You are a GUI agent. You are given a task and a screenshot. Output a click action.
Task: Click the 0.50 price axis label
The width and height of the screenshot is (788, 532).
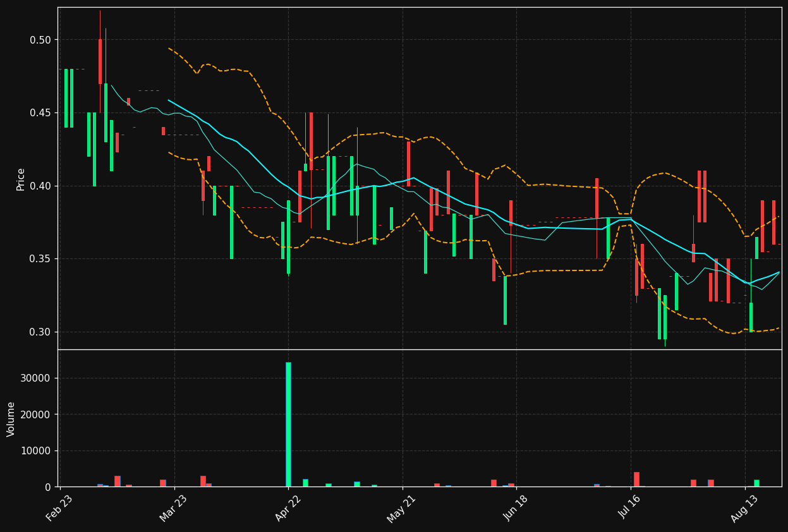tap(40, 40)
